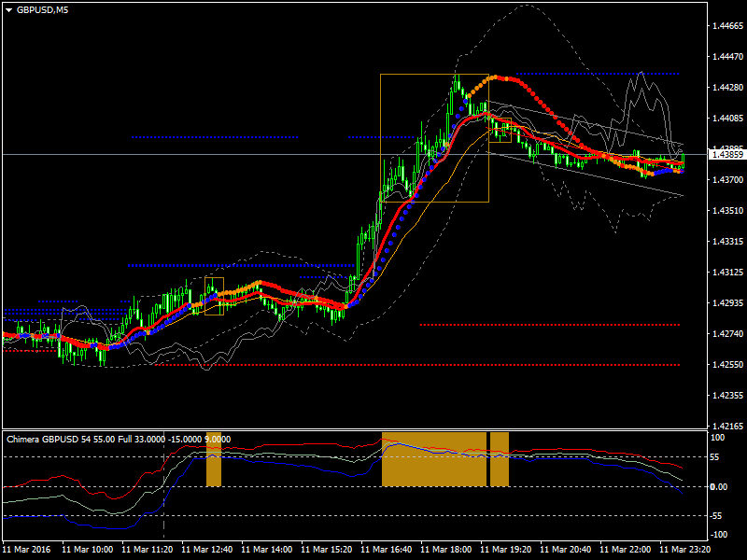Click the 1.43125 price axis label
747x560 pixels.
pos(727,273)
